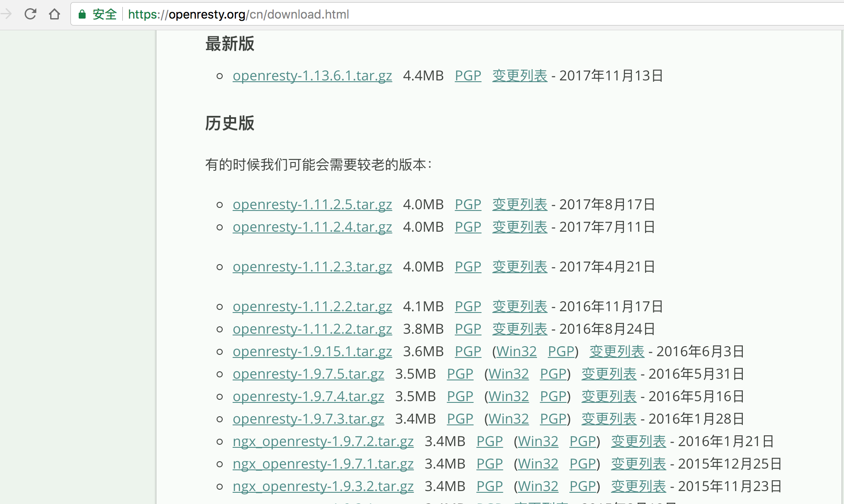Screen dimensions: 844x504
Task: Open the tarball PGP link for openresty-1.9.7.3
Action: coord(460,419)
